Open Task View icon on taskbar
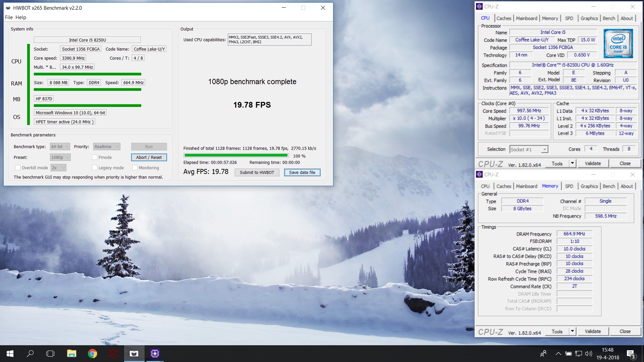Image resolution: width=644 pixels, height=362 pixels. (50, 354)
